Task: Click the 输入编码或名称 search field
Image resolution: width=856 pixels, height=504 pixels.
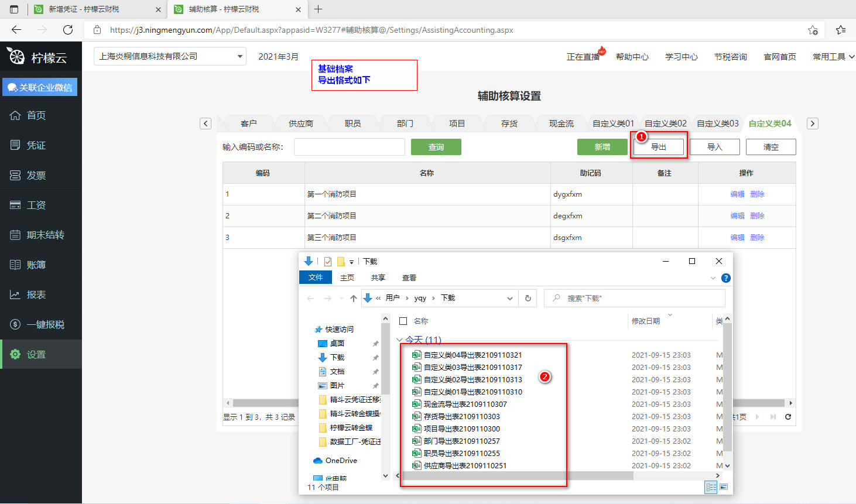Action: point(349,147)
